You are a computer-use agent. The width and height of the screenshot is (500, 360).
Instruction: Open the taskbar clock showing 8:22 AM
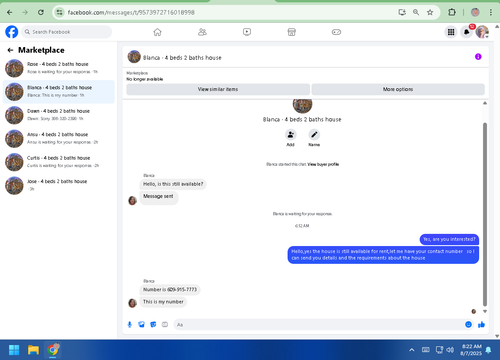tap(471, 350)
